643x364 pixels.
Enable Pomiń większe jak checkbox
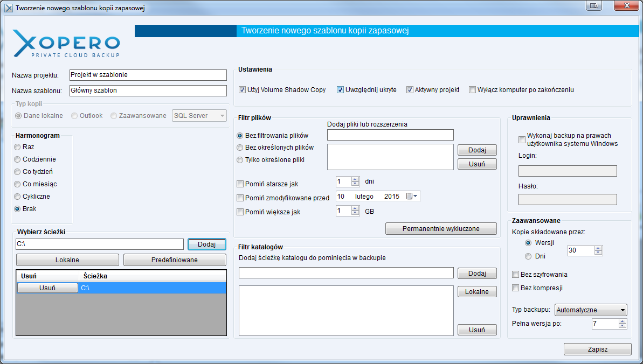[240, 212]
